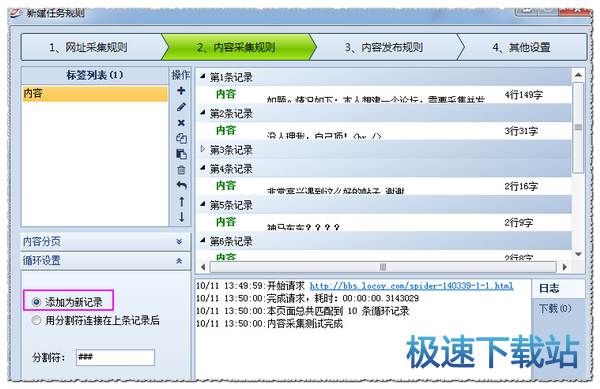
Task: Open the bbs.locoy.com spider link
Action: tap(411, 286)
